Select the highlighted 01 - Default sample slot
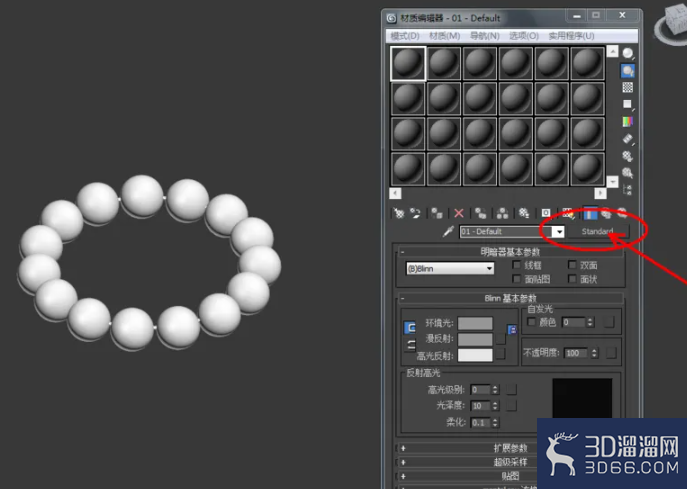Viewport: 687px width, 489px height. pyautogui.click(x=408, y=64)
